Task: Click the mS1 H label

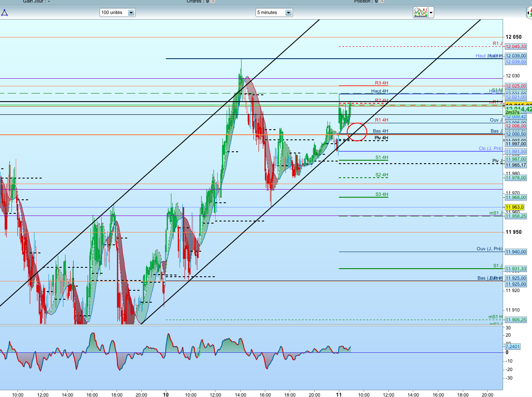Action: tap(495, 317)
